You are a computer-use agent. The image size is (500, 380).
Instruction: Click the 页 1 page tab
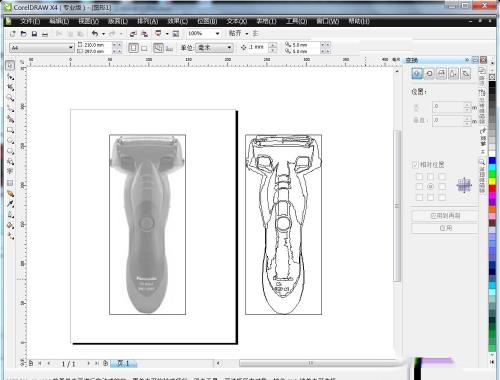pos(123,363)
